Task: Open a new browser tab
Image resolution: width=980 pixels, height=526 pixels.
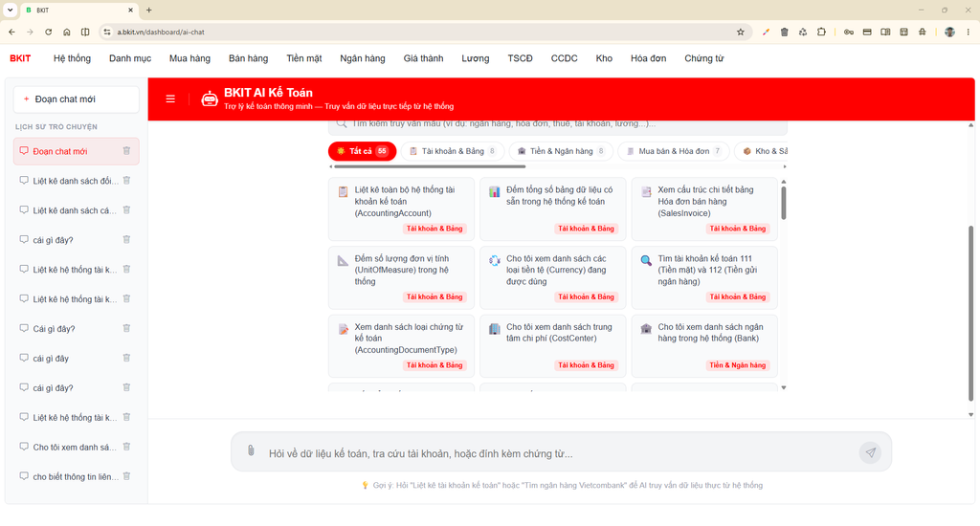Action: 148,10
